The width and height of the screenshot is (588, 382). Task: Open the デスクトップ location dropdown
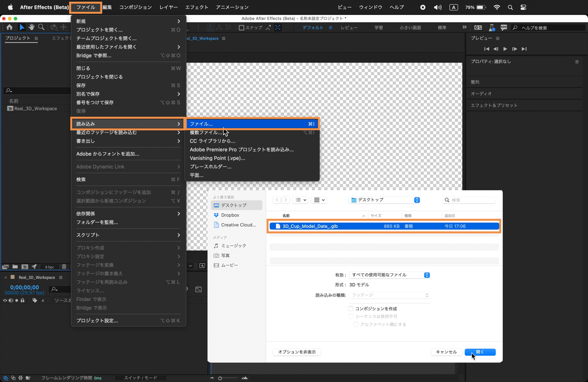pos(384,200)
